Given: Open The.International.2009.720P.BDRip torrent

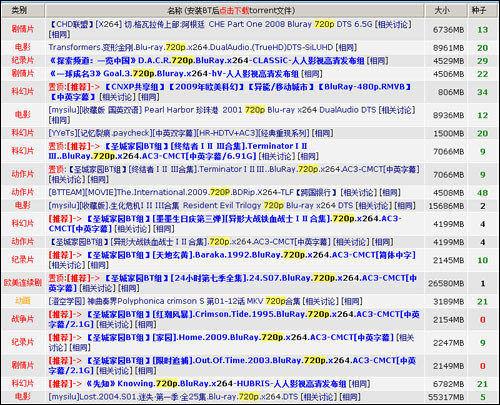Looking at the screenshot, I should [x=193, y=192].
